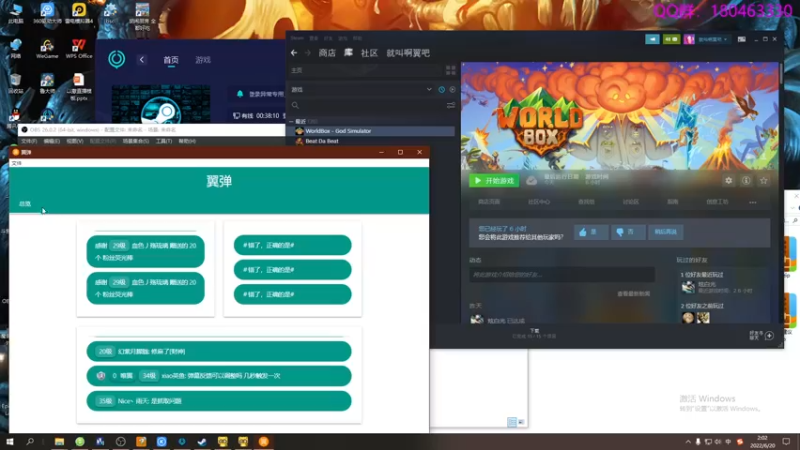
Task: Click the back chevron in accelerator app
Action: click(142, 60)
